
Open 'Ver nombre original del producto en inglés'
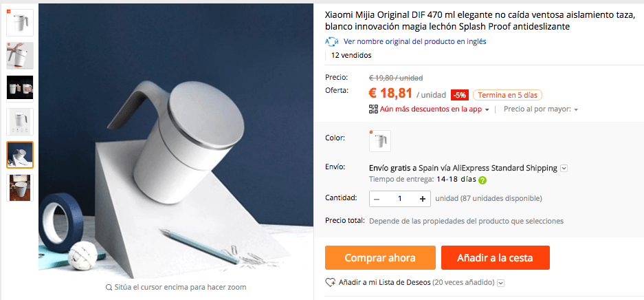(415, 41)
